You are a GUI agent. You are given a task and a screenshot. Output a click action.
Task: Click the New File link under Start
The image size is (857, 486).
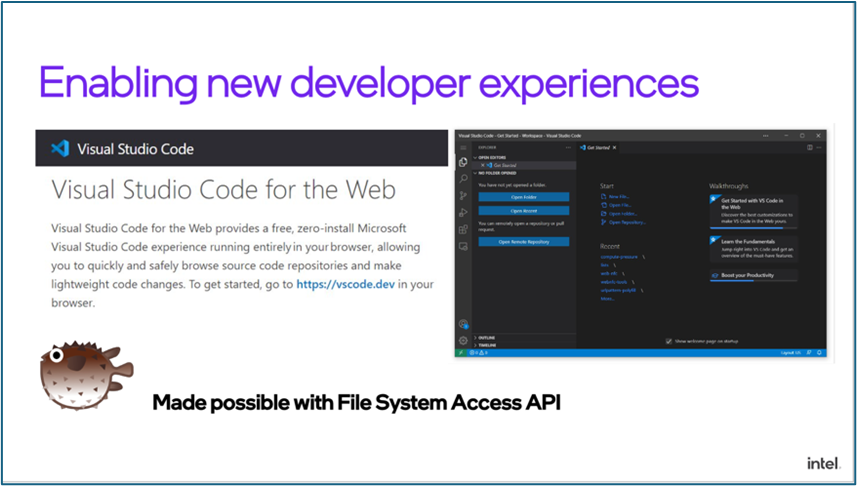click(615, 196)
